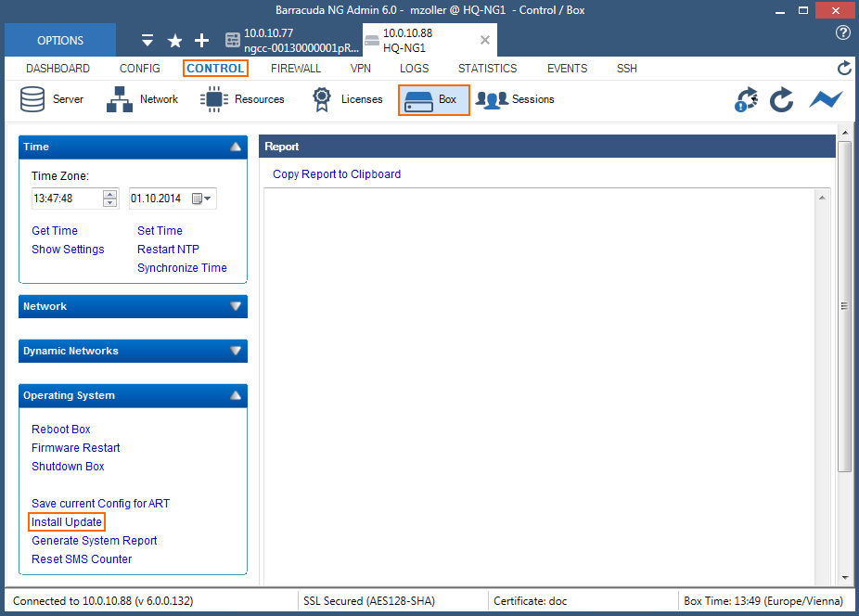Decrease time with the down spinner arrow
The height and width of the screenshot is (616, 859).
[x=110, y=203]
